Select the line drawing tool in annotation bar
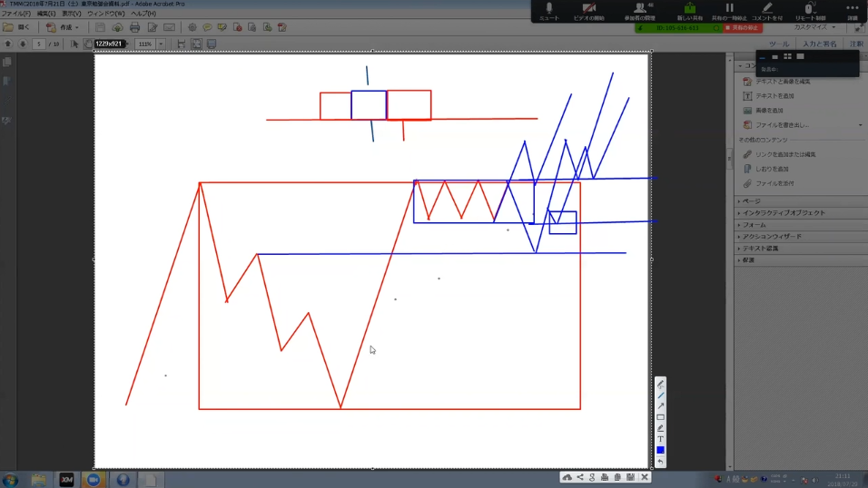 coord(661,395)
